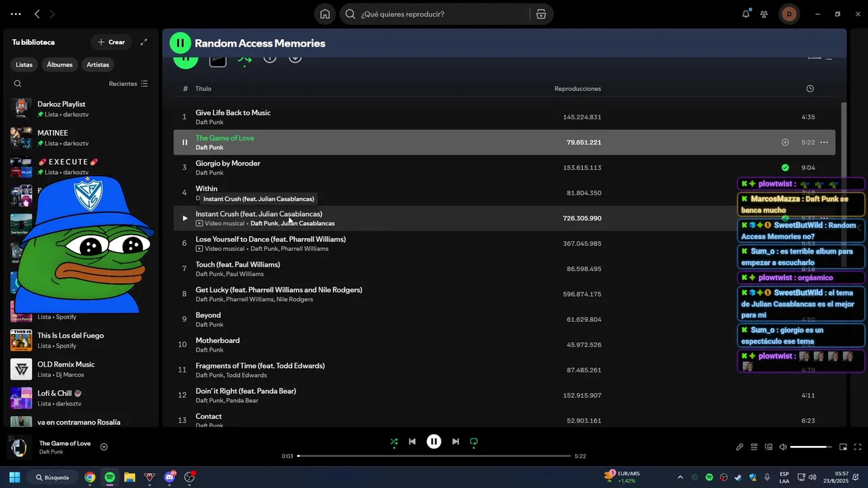This screenshot has width=868, height=488.
Task: Save The Game of Love with row plus icon
Action: pos(785,142)
